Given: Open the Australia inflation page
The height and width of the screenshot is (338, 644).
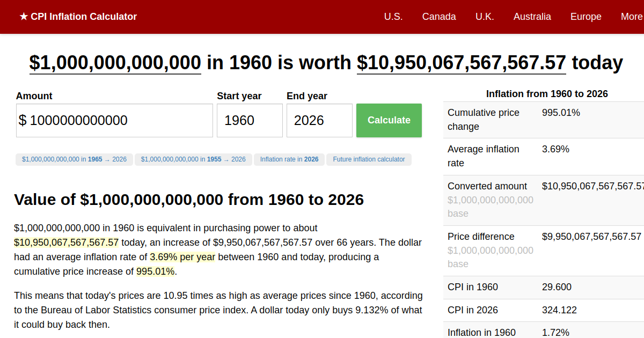Looking at the screenshot, I should (x=532, y=17).
